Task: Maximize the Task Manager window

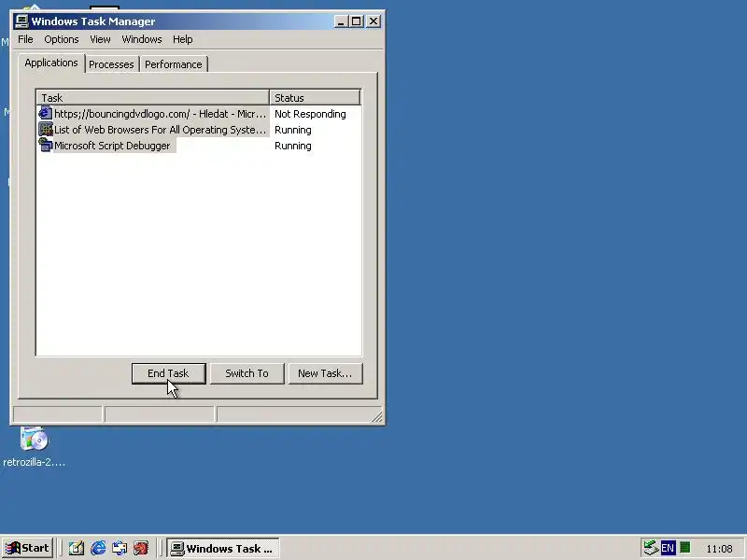Action: coord(357,21)
